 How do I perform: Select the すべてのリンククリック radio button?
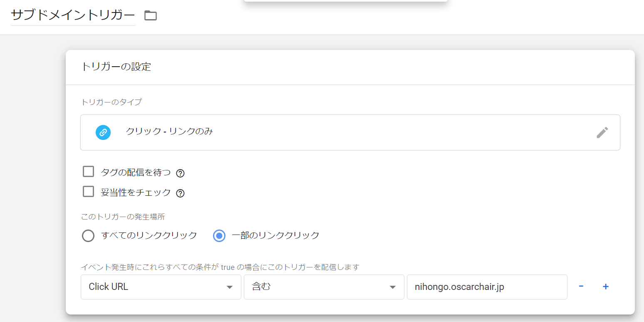(x=88, y=236)
